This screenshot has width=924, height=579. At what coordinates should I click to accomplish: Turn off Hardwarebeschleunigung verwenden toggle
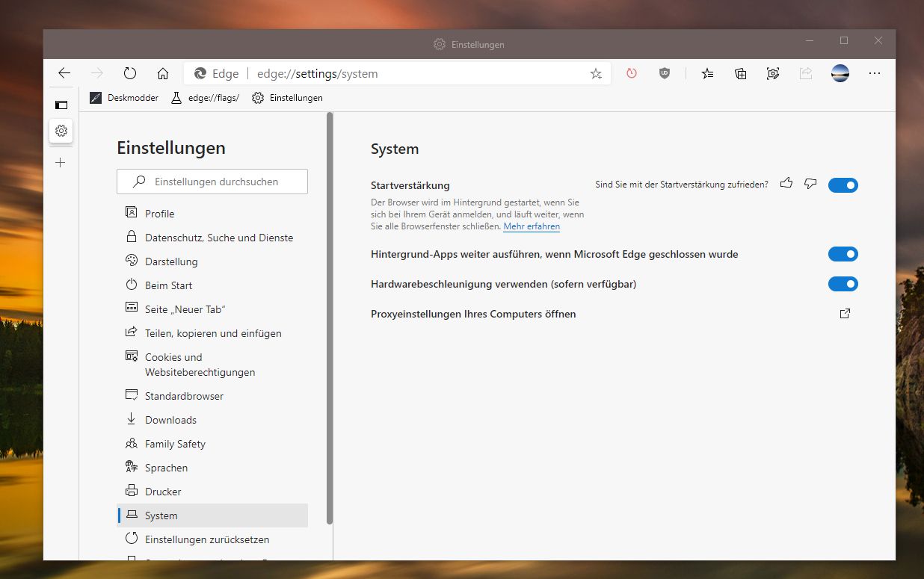pos(843,284)
